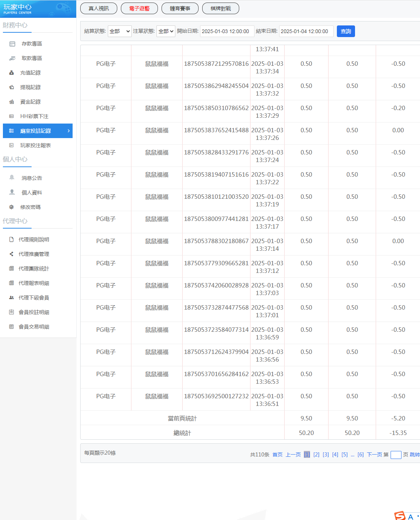Screen dimensions: 420x520
Task: Click the withdrawal area (取款專區) icon
Action: click(x=12, y=58)
